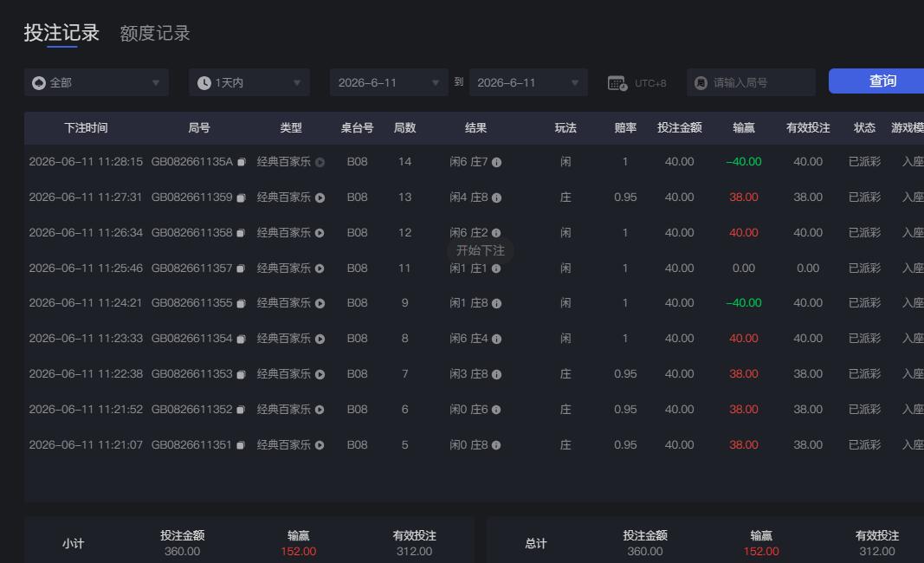Select the 0.00 win/loss in round 11
Screen dimensions: 924x563
coord(744,269)
